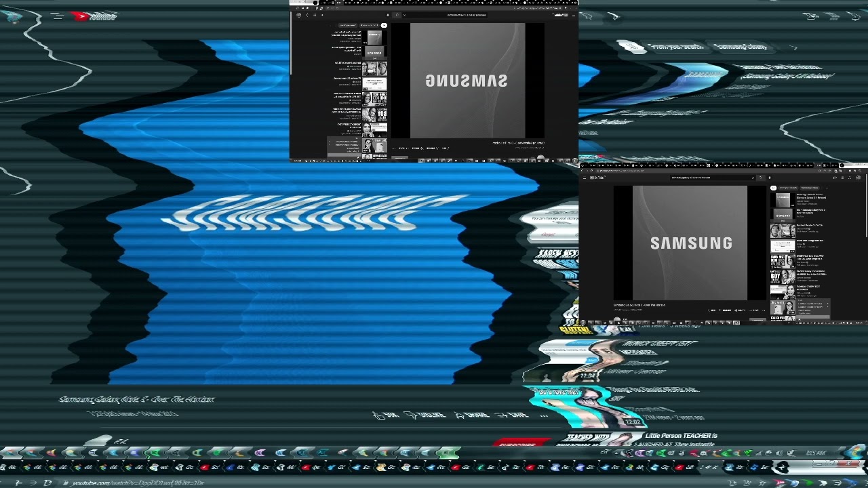Click distorted Share button under large video

click(471, 415)
